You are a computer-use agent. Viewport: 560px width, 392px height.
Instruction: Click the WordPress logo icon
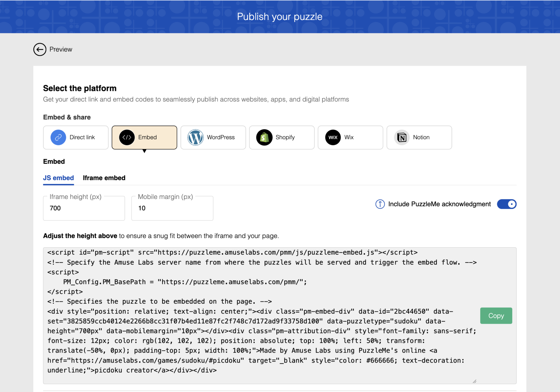195,137
